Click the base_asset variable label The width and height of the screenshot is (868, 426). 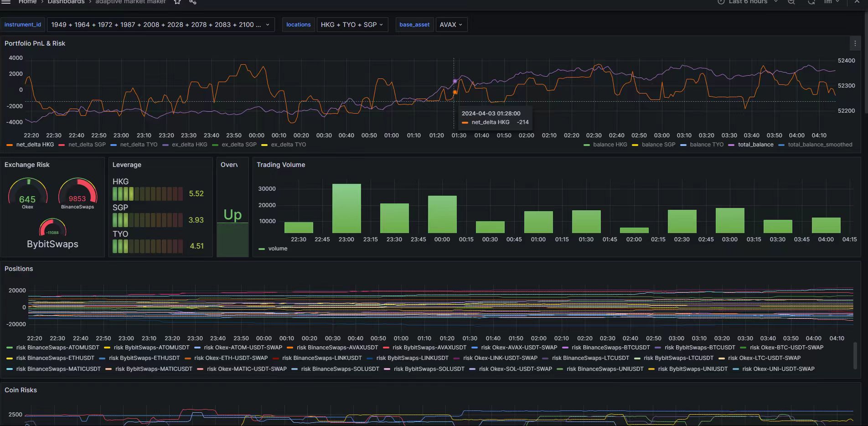pyautogui.click(x=414, y=25)
